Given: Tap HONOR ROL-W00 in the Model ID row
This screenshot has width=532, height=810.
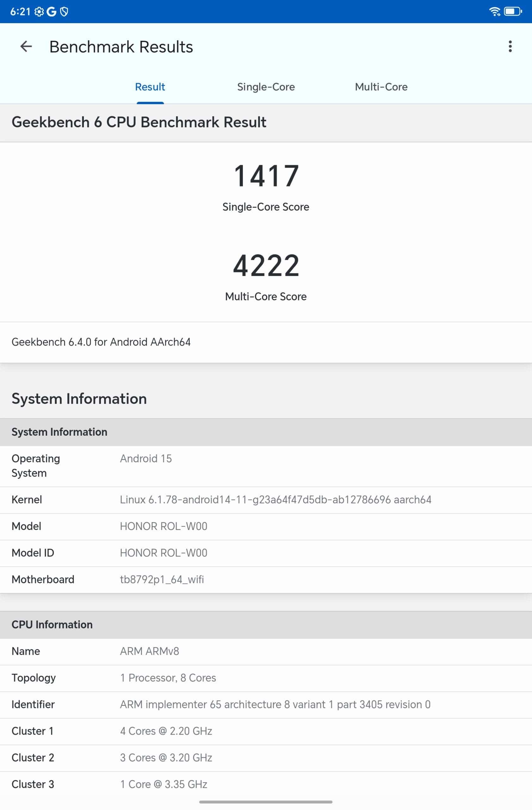Looking at the screenshot, I should (164, 553).
